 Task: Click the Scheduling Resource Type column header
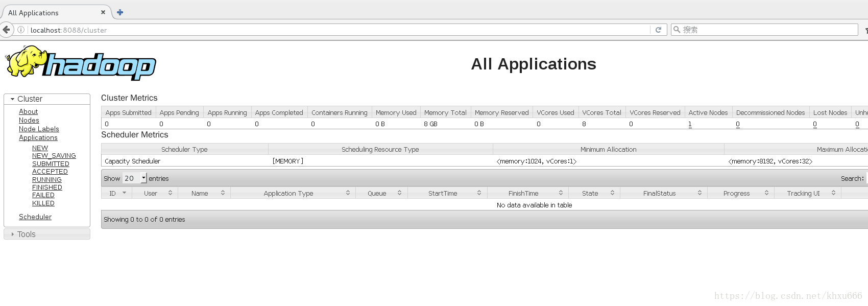click(x=380, y=149)
